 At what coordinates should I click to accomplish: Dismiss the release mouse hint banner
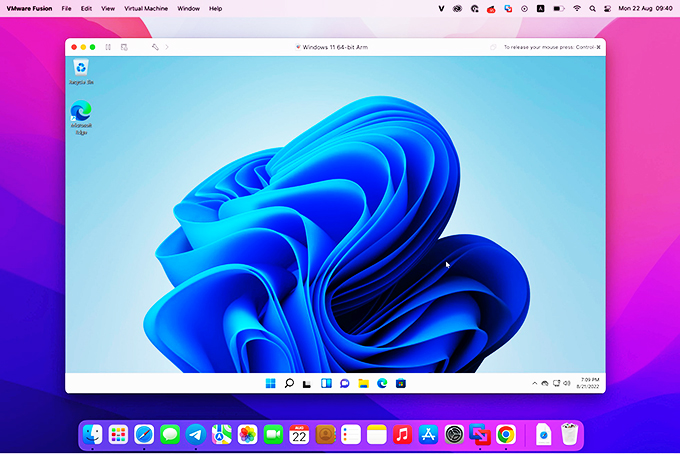pyautogui.click(x=493, y=47)
